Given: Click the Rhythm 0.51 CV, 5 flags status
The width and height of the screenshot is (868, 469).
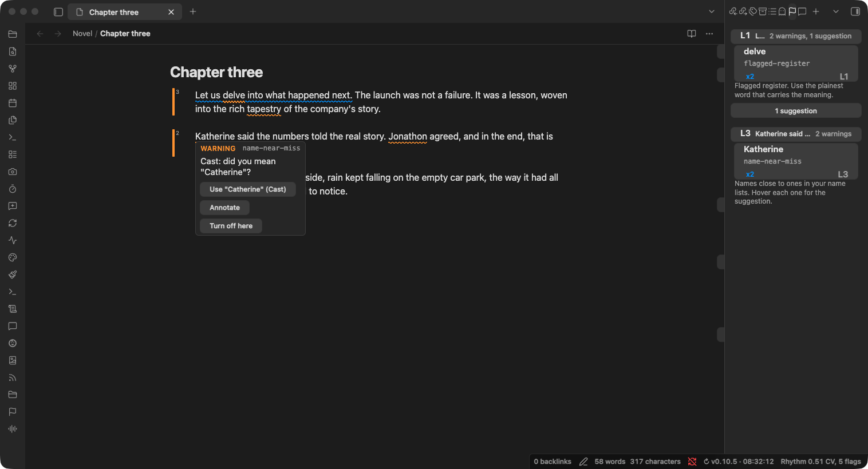Looking at the screenshot, I should 820,462.
